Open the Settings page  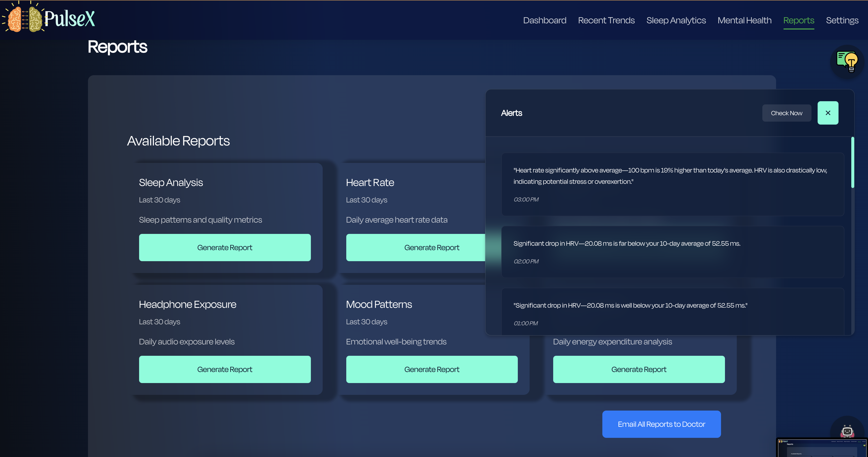pyautogui.click(x=842, y=21)
